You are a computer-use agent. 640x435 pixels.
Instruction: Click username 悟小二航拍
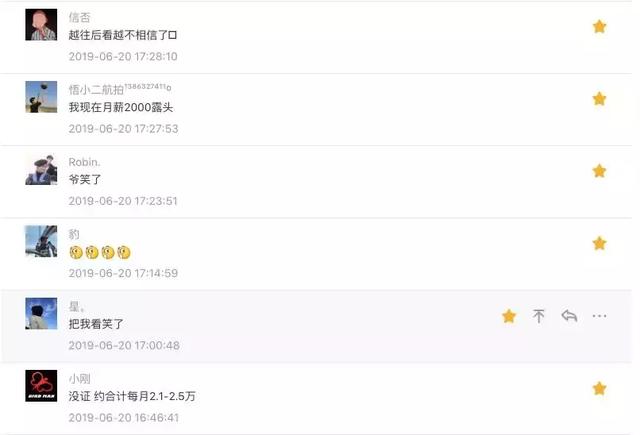96,90
